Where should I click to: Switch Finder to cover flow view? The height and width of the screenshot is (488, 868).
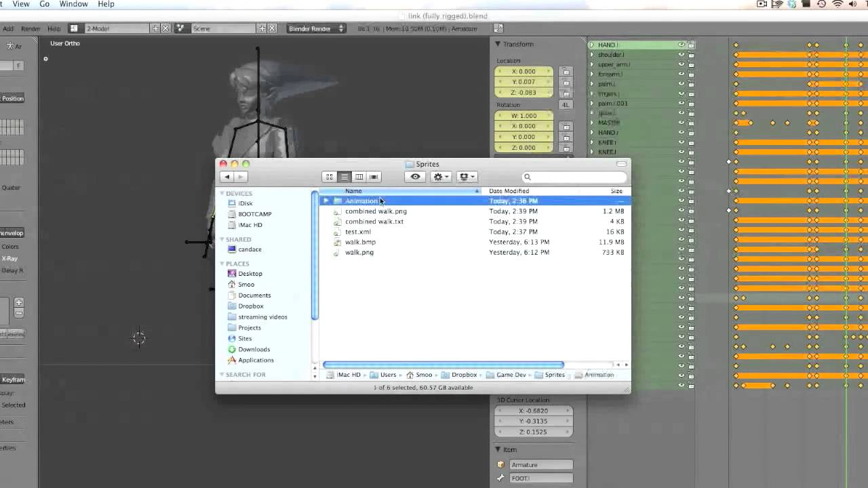[x=374, y=177]
